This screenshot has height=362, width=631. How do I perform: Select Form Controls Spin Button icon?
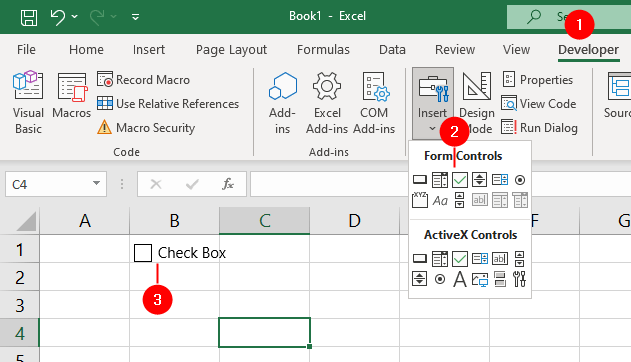click(479, 180)
